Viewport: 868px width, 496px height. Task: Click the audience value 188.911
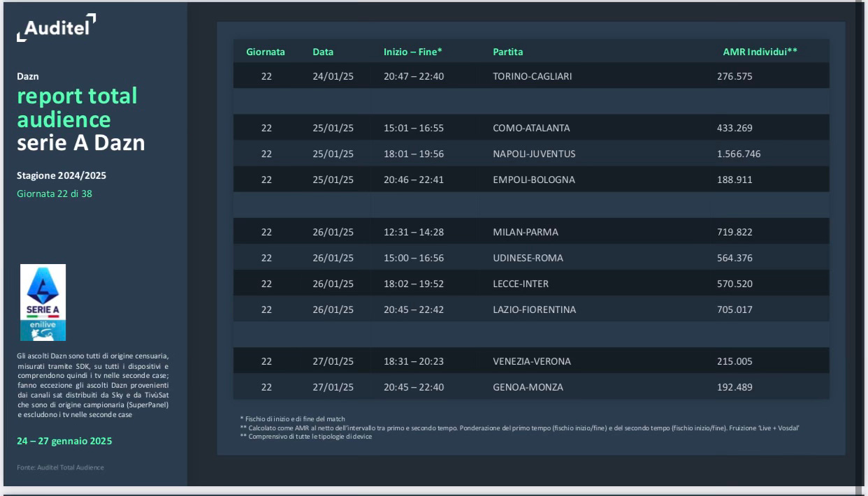735,180
